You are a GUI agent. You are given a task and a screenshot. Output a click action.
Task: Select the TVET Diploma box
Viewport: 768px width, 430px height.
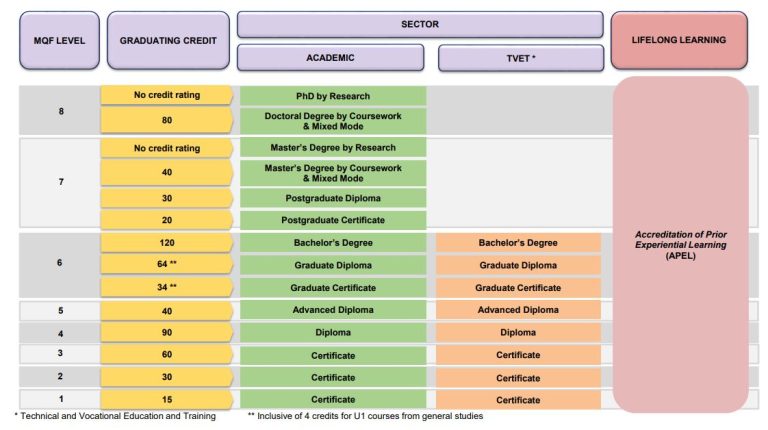pos(518,332)
